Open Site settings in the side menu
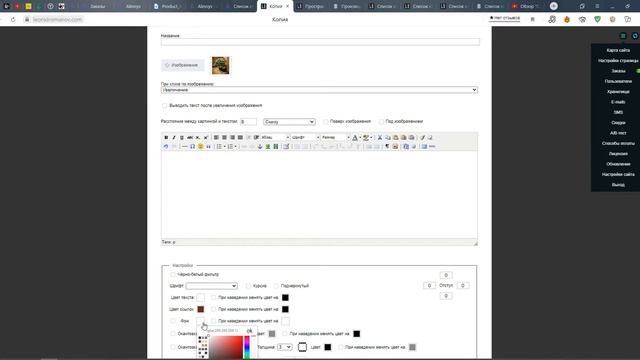The width and height of the screenshot is (640, 360). [x=618, y=174]
